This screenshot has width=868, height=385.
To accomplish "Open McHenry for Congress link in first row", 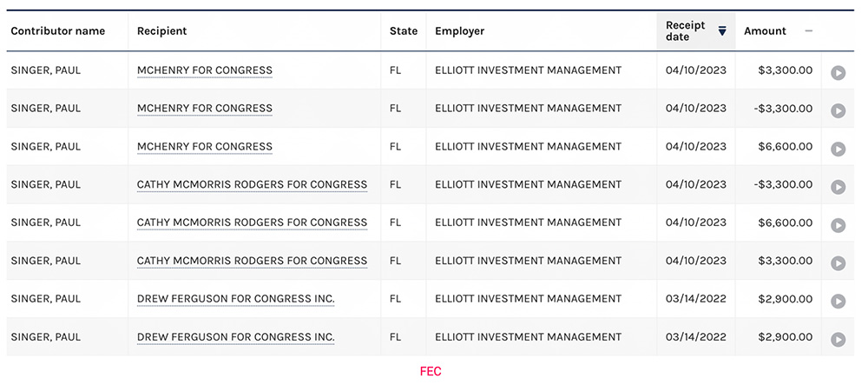I will 205,70.
